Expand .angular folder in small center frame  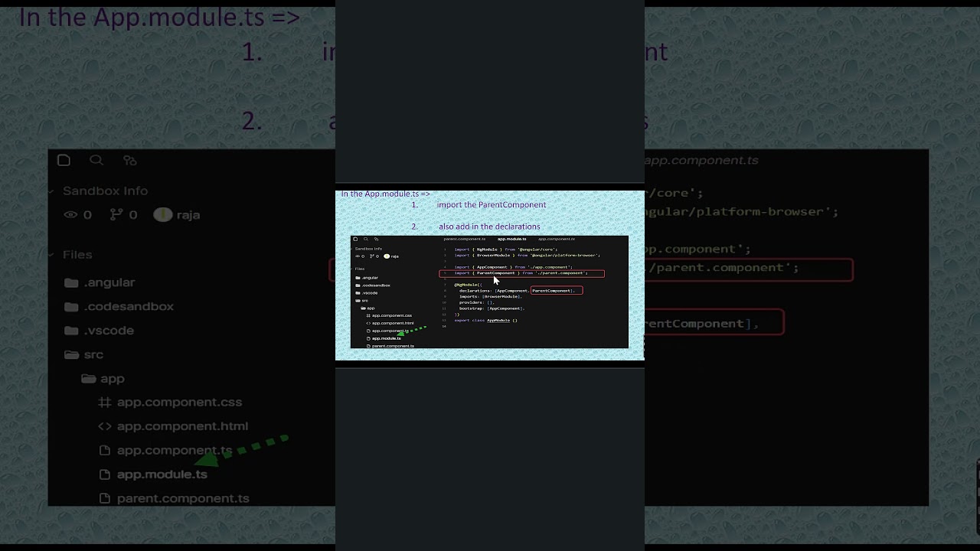click(x=367, y=278)
